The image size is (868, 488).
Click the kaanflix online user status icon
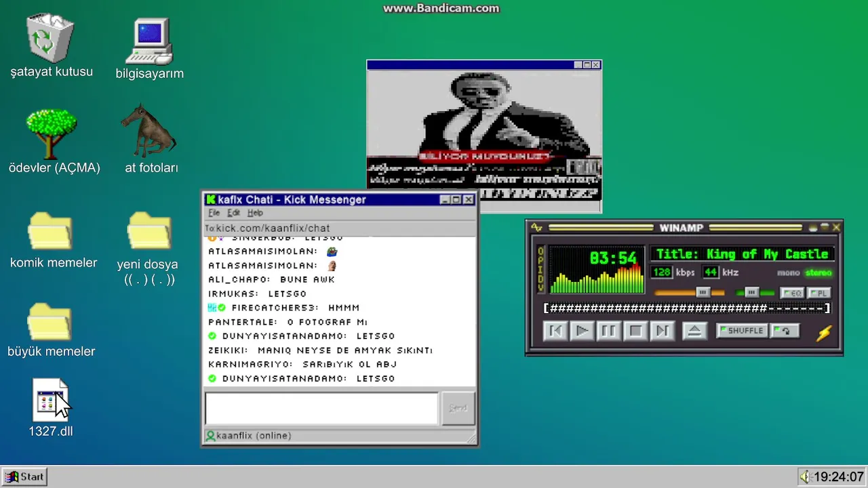210,436
